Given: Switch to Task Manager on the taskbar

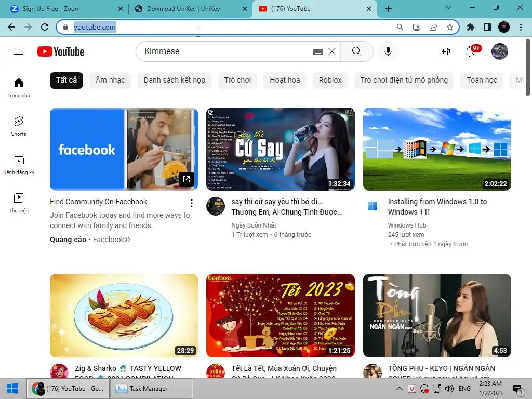Looking at the screenshot, I should click(x=151, y=389).
